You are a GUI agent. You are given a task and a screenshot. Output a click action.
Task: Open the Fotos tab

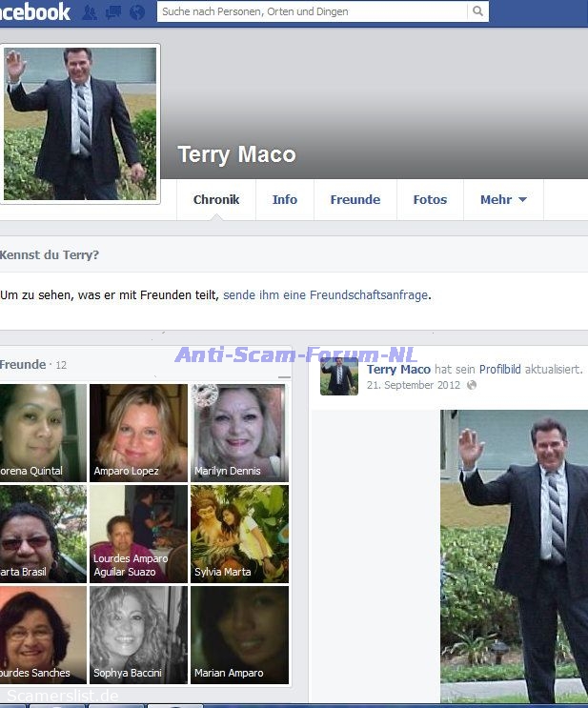point(430,199)
